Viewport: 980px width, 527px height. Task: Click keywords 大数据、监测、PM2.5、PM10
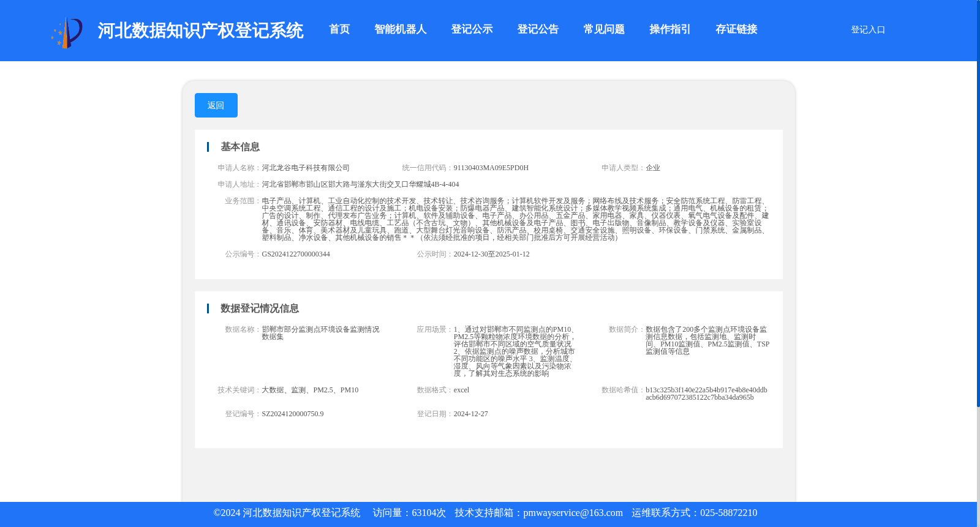click(x=310, y=390)
